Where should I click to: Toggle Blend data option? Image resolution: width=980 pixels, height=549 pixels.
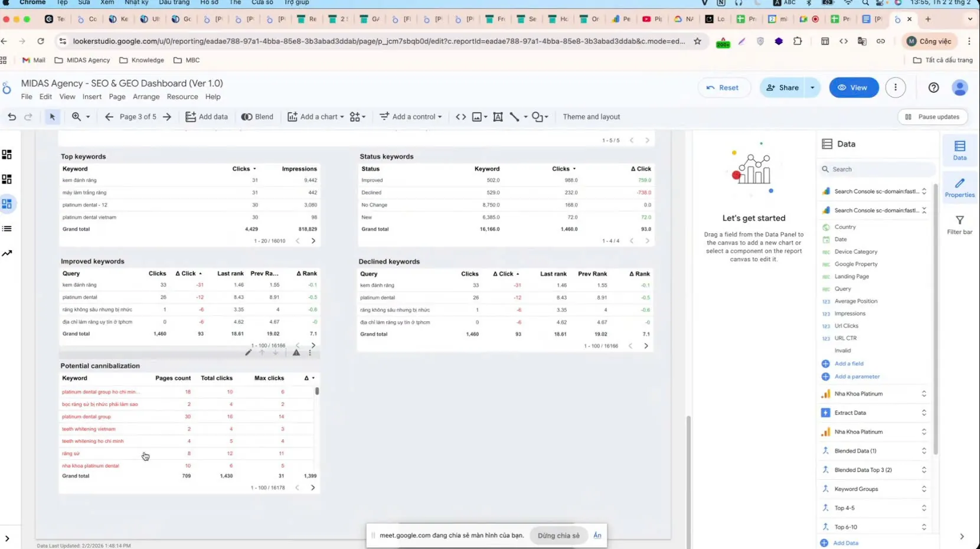[x=257, y=117]
